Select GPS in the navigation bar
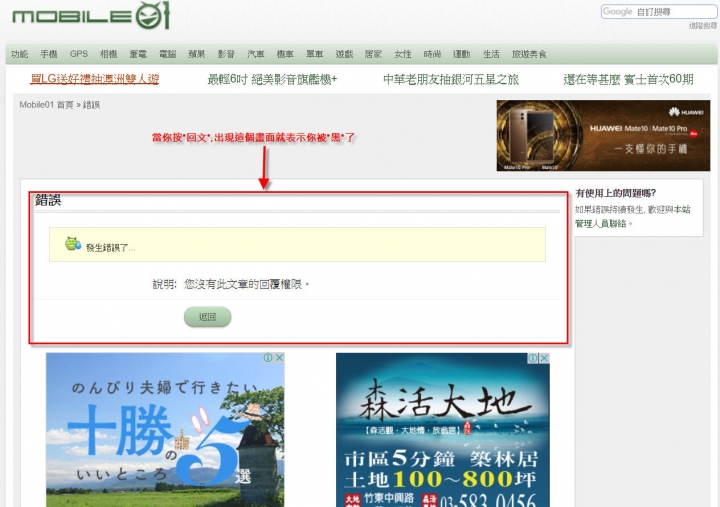 (79, 54)
